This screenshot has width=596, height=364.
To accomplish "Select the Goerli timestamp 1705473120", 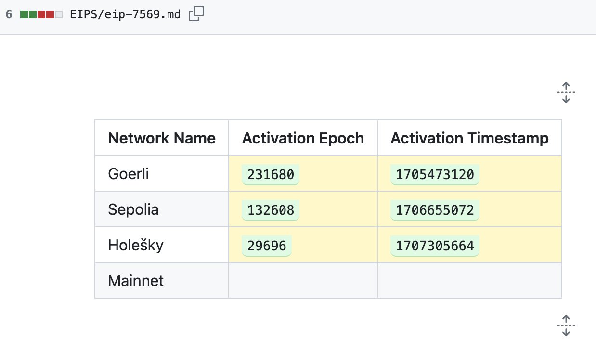I will tap(435, 174).
